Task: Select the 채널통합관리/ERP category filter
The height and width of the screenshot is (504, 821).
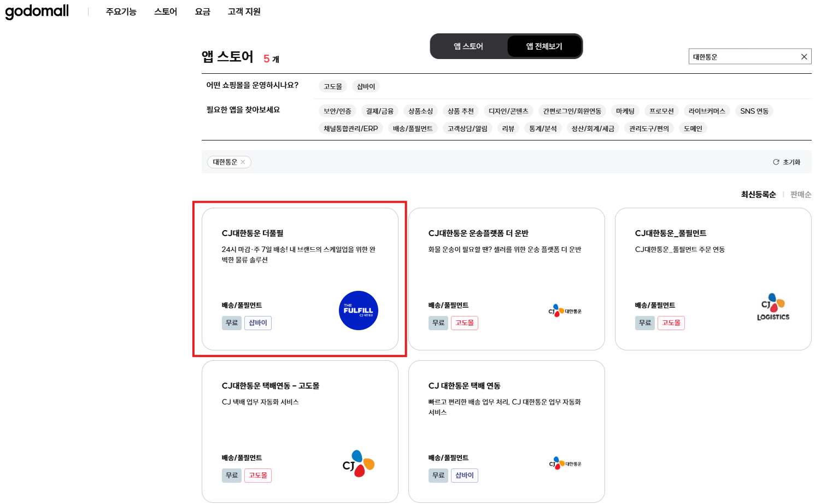Action: [351, 128]
